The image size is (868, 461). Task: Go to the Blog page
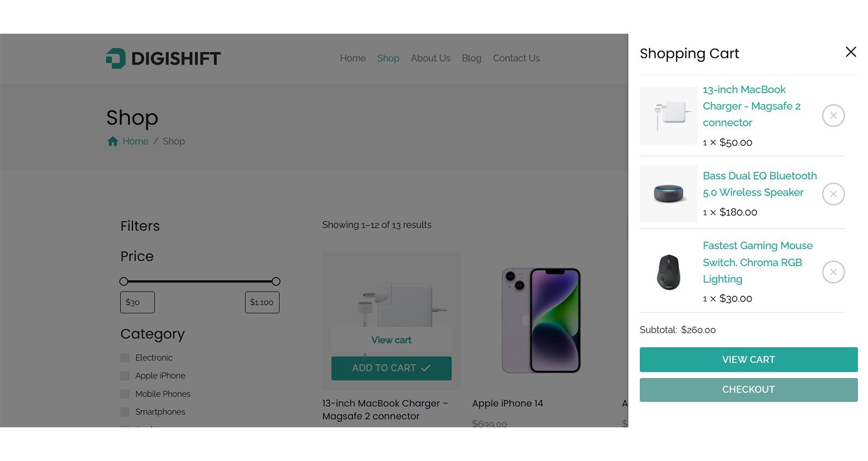(x=471, y=59)
